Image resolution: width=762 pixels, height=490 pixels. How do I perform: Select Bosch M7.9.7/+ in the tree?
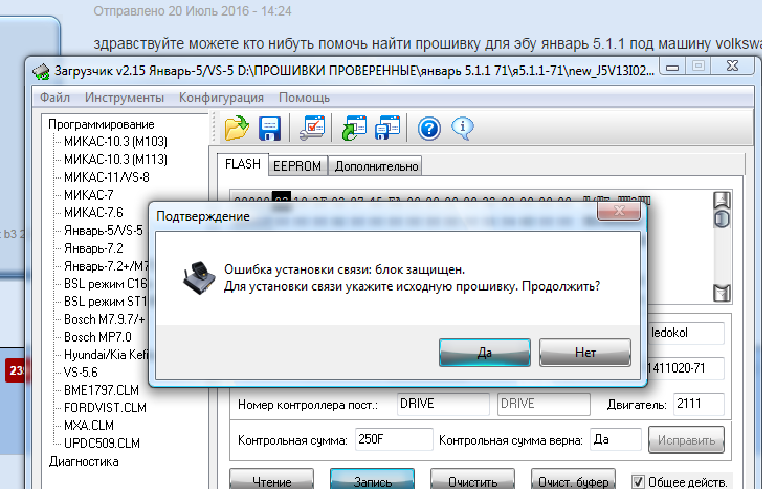pyautogui.click(x=104, y=319)
